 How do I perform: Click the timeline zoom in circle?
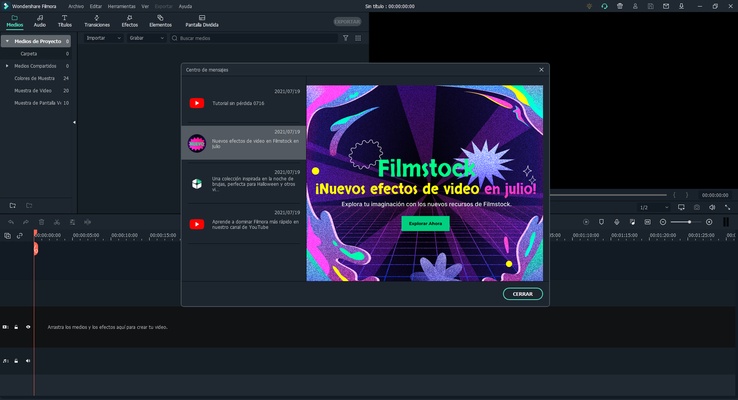pyautogui.click(x=709, y=222)
